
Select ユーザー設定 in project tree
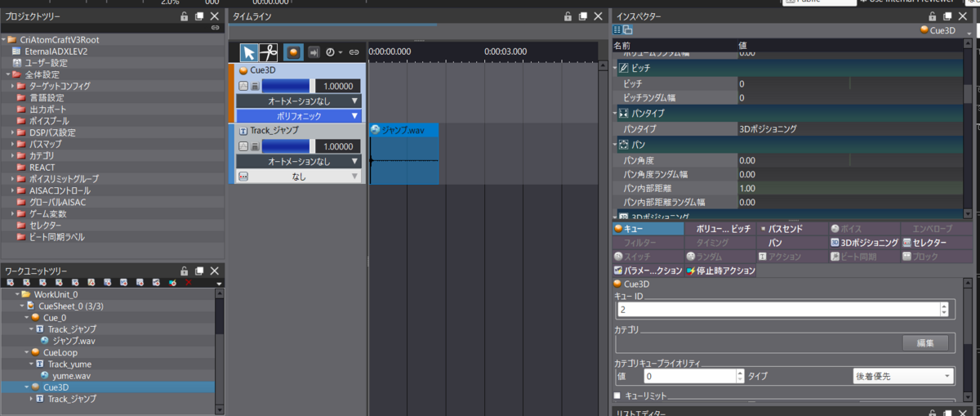coord(47,62)
